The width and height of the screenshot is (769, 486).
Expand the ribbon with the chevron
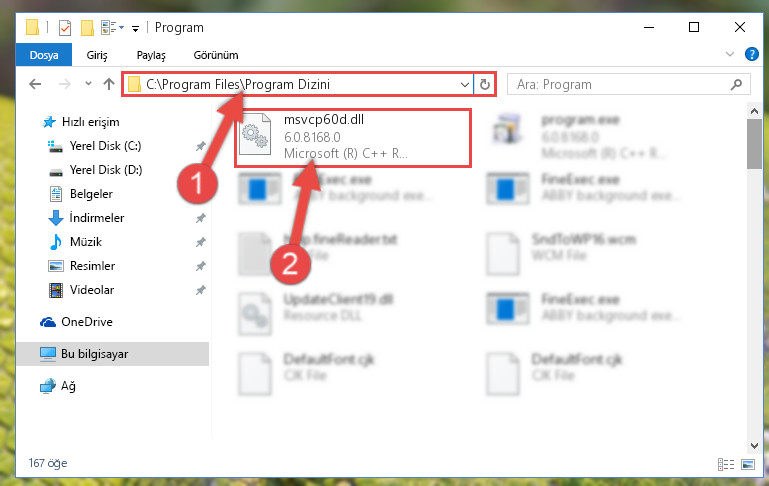730,54
